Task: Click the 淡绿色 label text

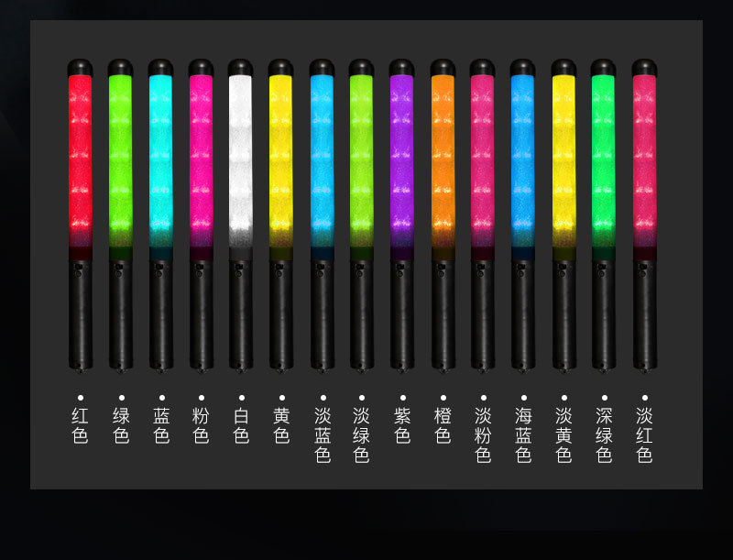Action: click(x=361, y=434)
